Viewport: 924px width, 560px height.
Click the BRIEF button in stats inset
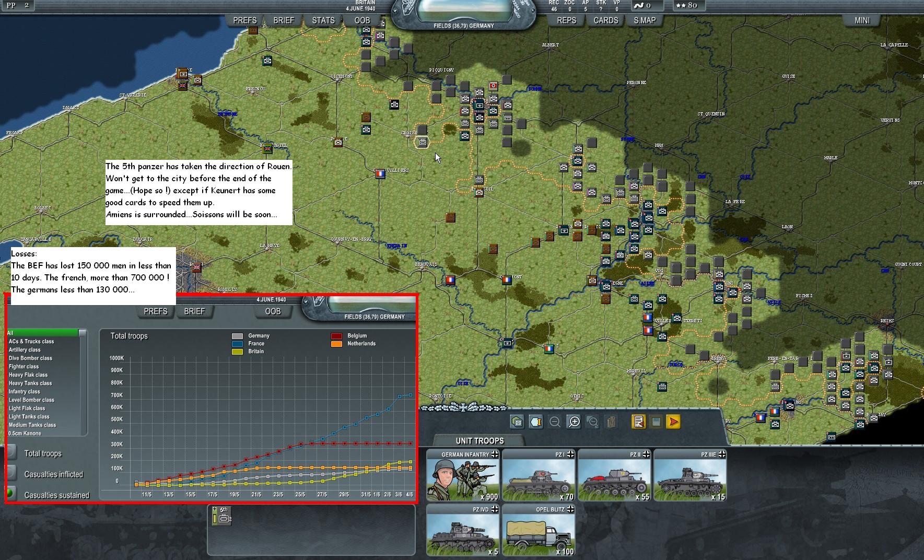[x=194, y=311]
